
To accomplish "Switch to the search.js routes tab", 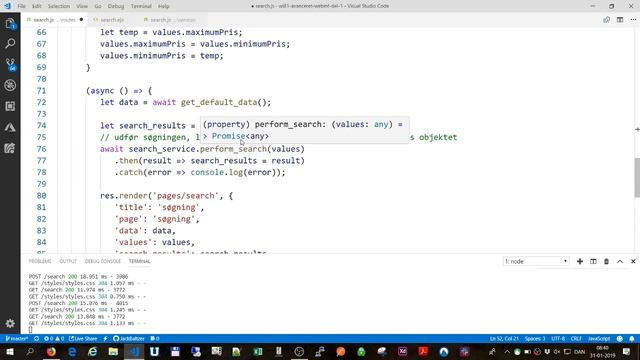I will 55,20.
